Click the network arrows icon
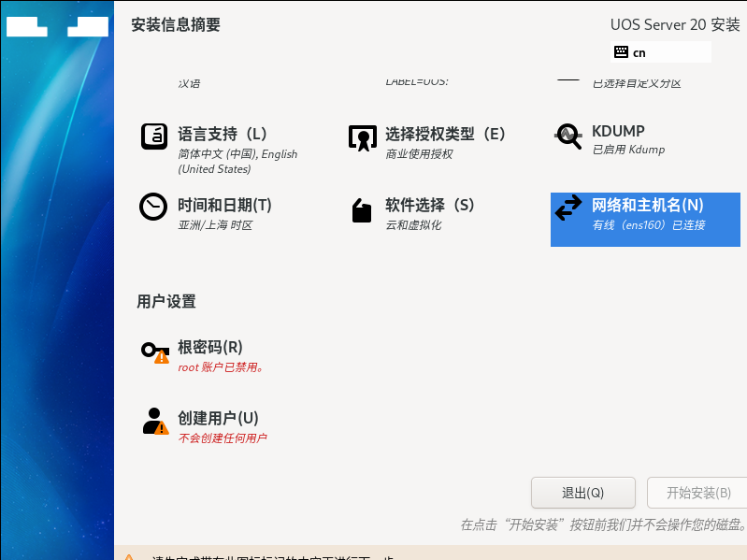 tap(568, 208)
